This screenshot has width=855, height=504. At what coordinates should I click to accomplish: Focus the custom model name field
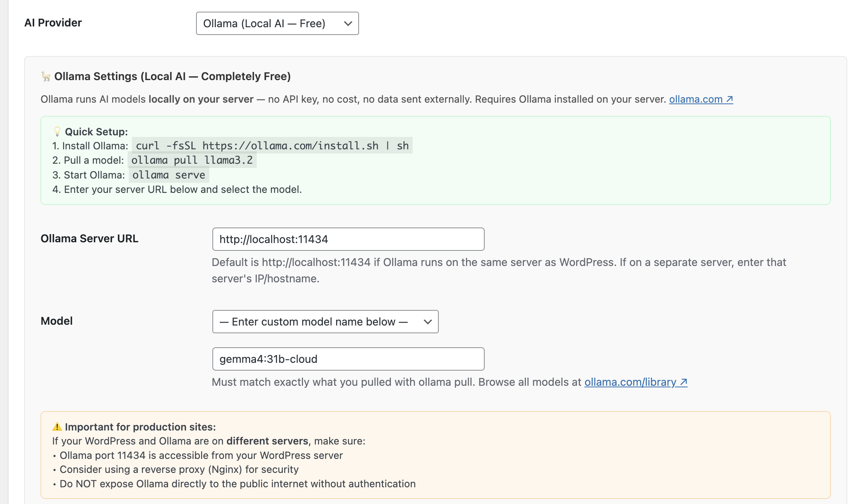pyautogui.click(x=348, y=359)
